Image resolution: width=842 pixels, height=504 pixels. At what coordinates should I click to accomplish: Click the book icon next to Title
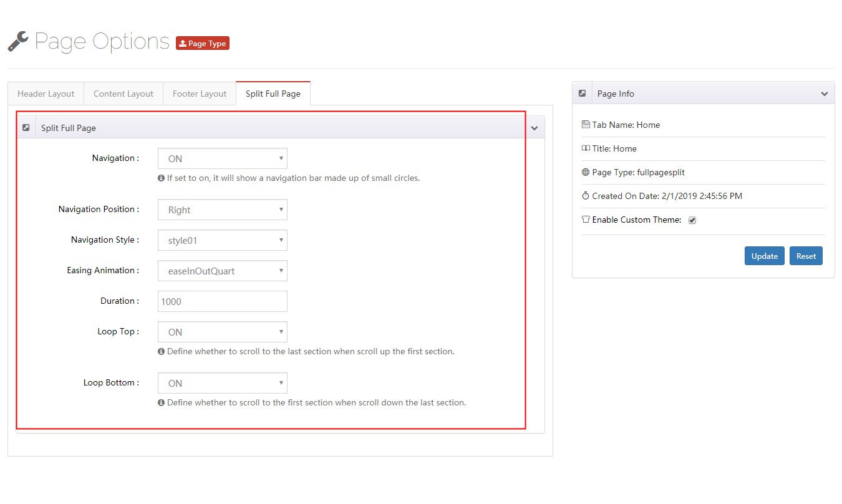click(x=586, y=148)
